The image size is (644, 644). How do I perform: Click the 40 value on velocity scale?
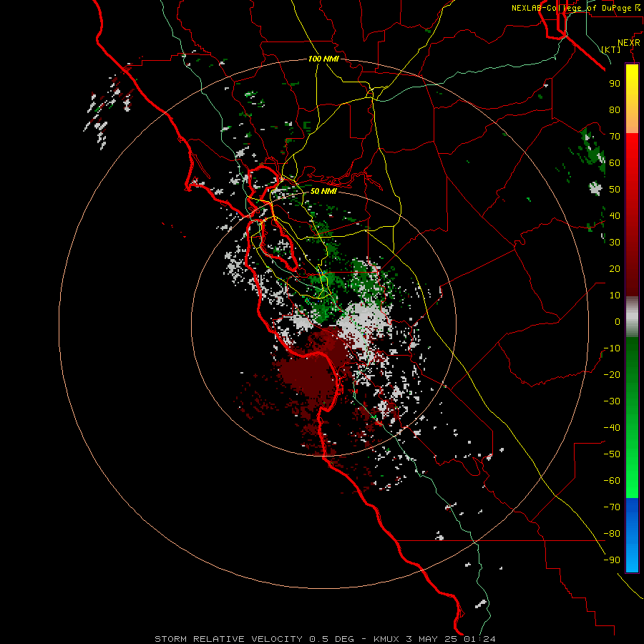(615, 215)
